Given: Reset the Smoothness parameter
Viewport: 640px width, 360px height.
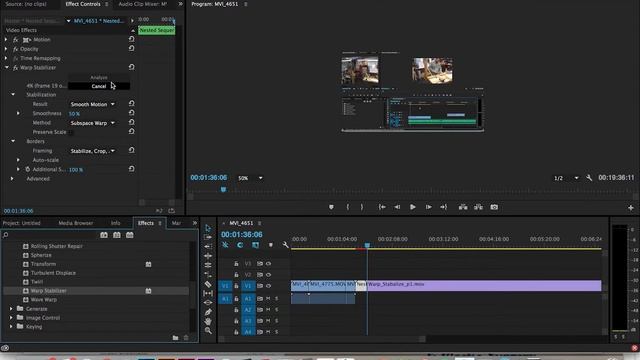Looking at the screenshot, I should (x=131, y=113).
